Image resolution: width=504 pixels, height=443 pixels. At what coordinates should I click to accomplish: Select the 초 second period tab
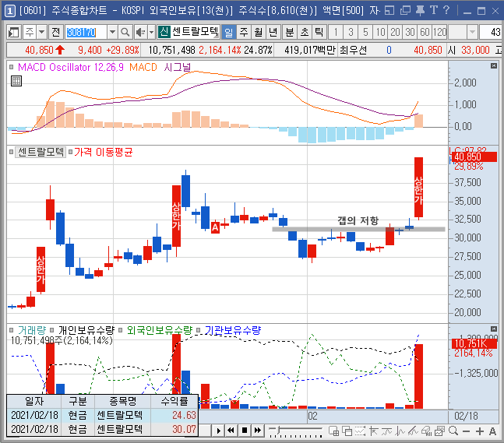(x=304, y=32)
